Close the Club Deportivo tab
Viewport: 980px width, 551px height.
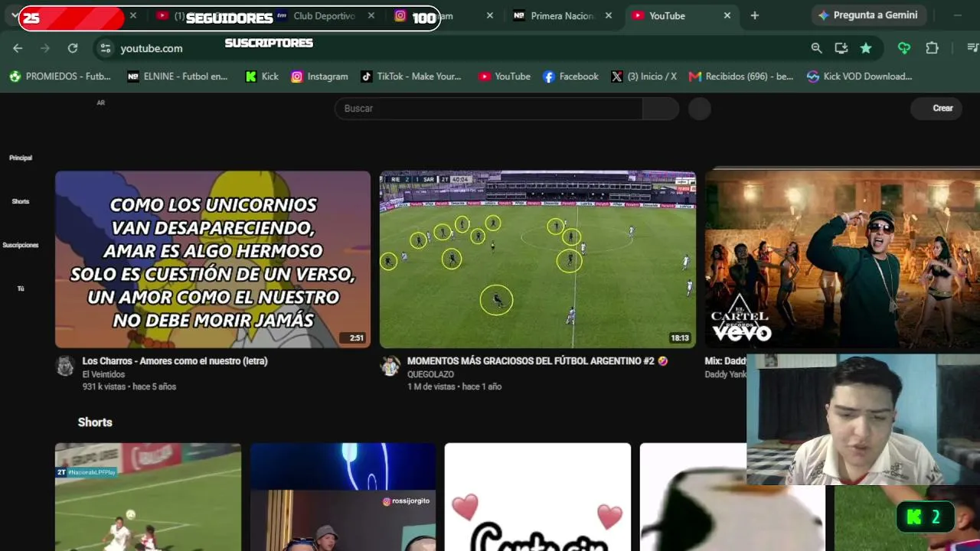pyautogui.click(x=371, y=15)
